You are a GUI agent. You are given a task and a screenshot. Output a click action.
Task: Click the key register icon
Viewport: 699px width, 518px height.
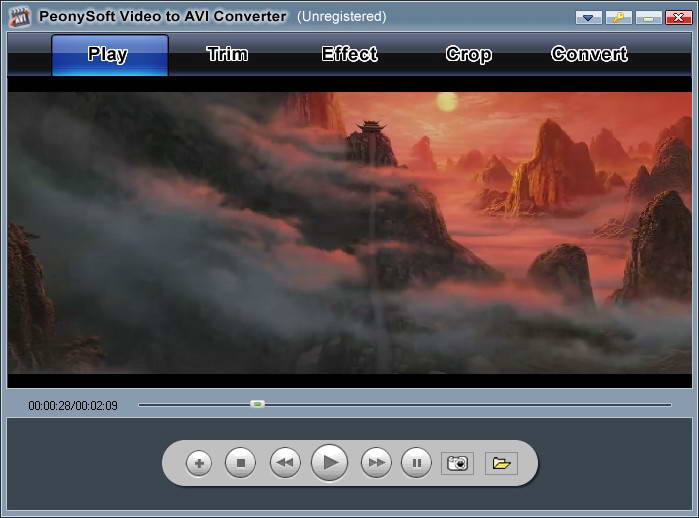tap(618, 17)
